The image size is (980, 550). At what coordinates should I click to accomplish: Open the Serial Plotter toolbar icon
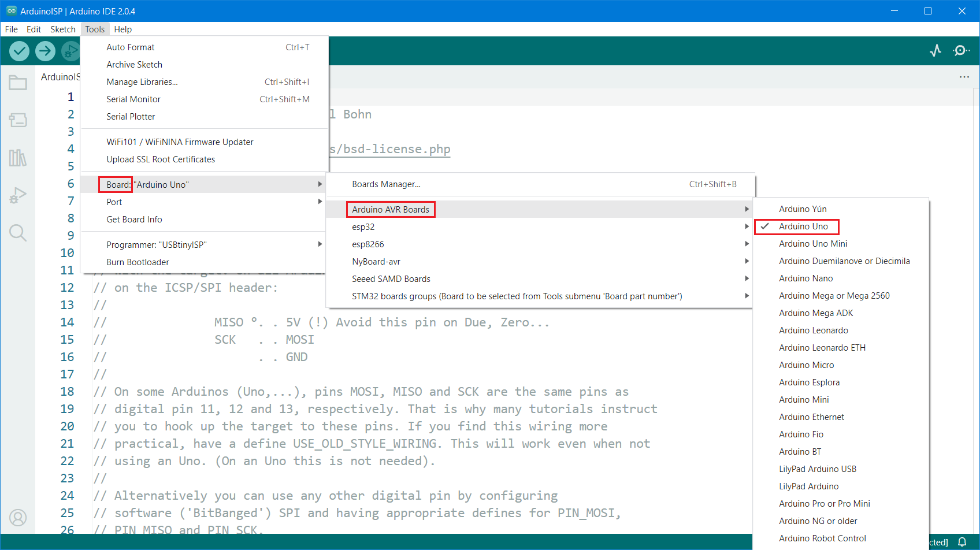coord(936,51)
